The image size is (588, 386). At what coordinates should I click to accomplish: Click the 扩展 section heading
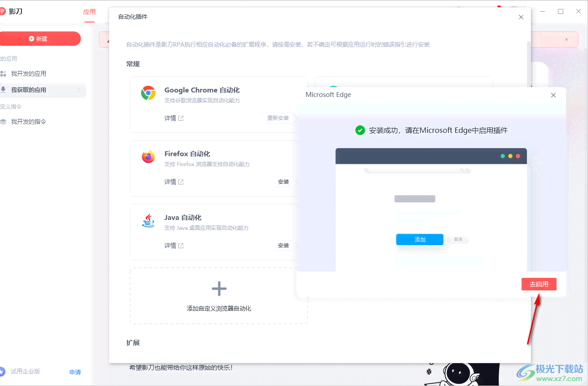tap(133, 343)
